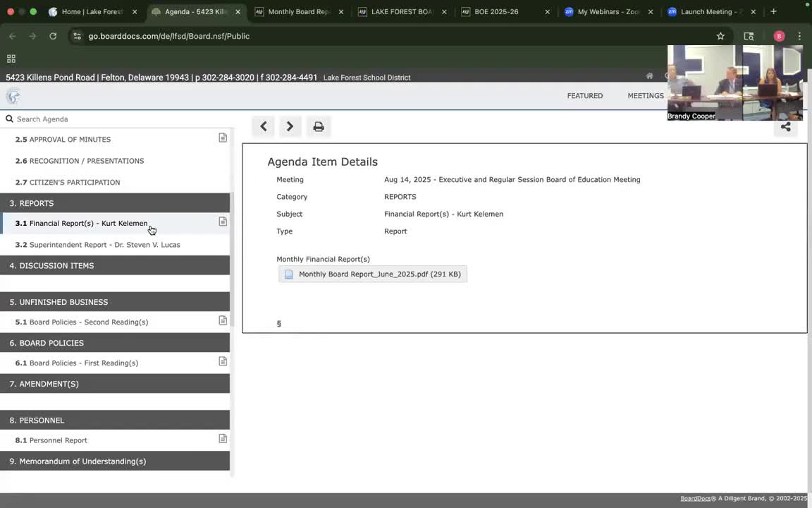
Task: Click the share icon
Action: 785,127
